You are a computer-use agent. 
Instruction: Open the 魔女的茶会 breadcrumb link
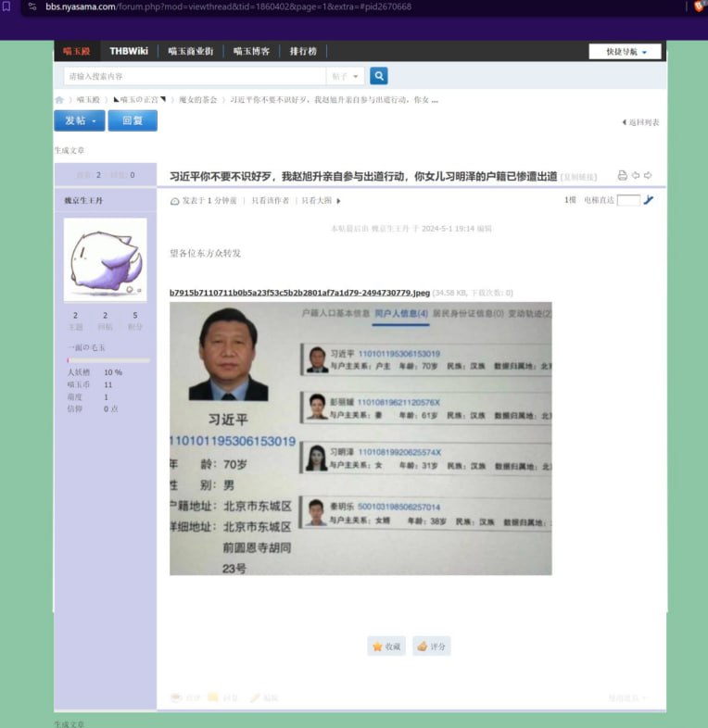198,100
